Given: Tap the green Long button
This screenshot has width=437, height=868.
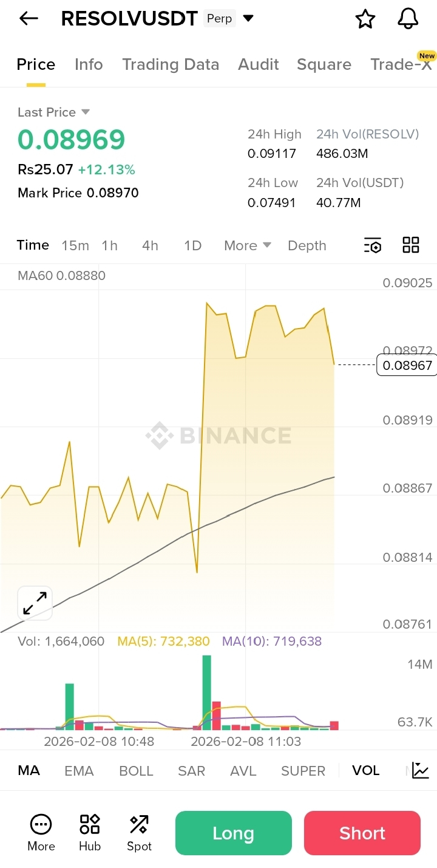Looking at the screenshot, I should coord(234,833).
